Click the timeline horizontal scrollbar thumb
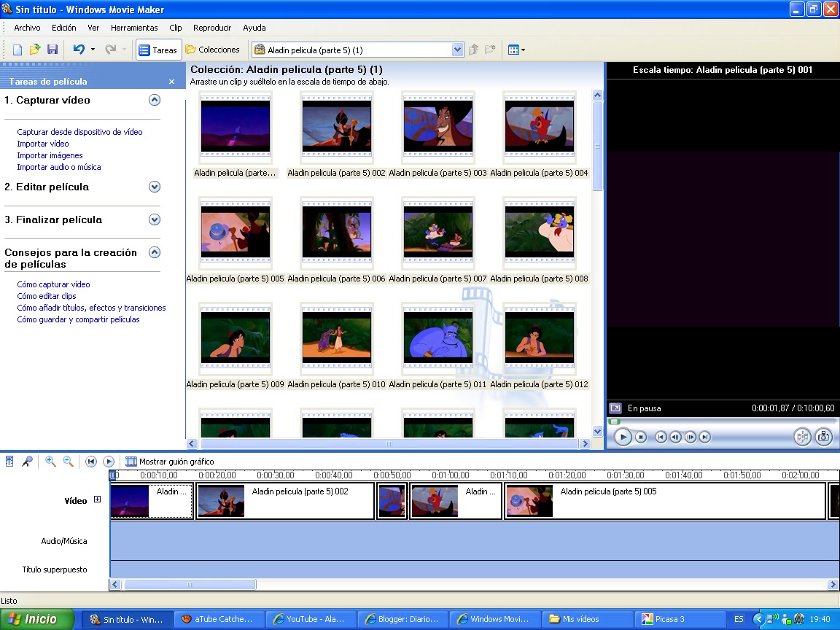This screenshot has height=630, width=840. point(190,585)
